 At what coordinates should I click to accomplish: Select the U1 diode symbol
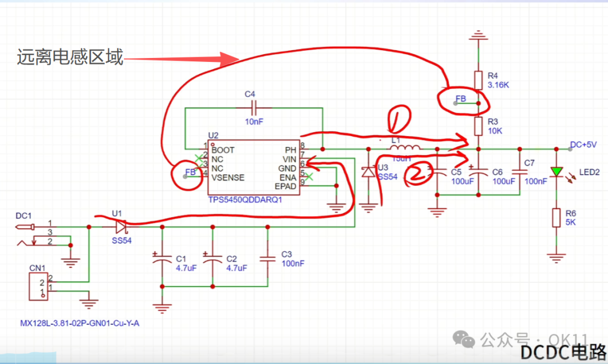click(x=121, y=226)
